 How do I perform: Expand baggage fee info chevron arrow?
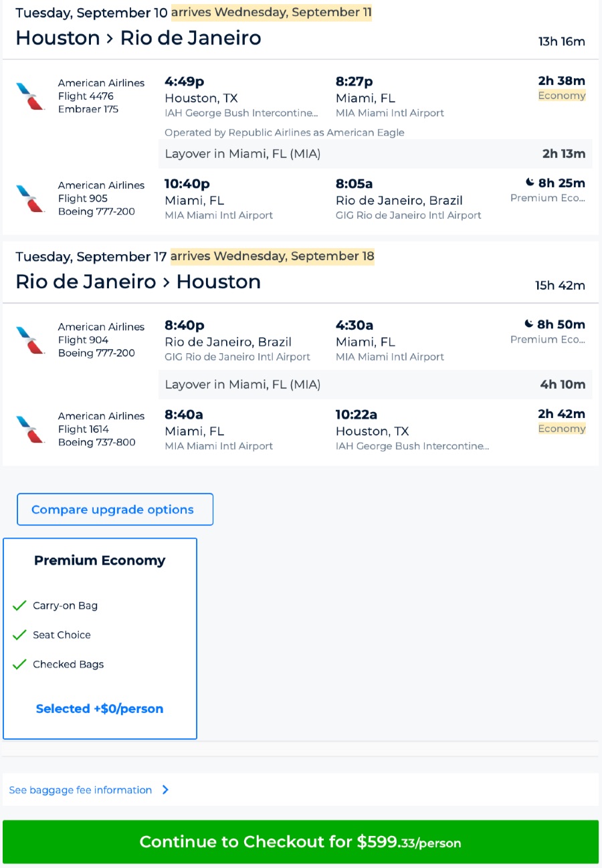pos(165,790)
